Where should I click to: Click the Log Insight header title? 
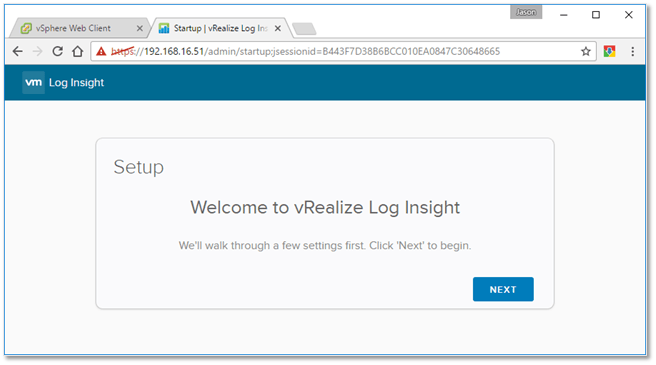click(x=76, y=83)
